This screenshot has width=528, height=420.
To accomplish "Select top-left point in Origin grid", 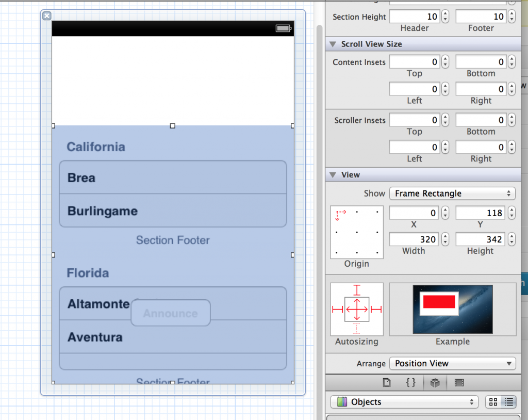I will click(x=337, y=213).
